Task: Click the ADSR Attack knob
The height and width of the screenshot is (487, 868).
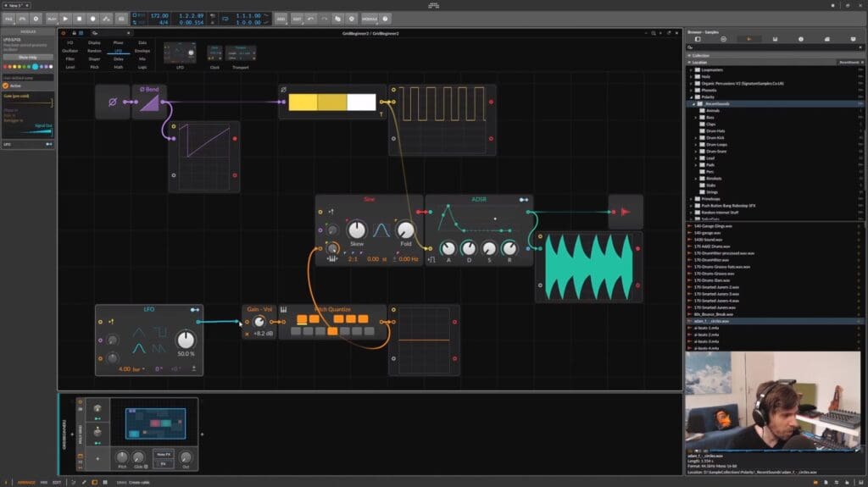Action: coord(448,248)
